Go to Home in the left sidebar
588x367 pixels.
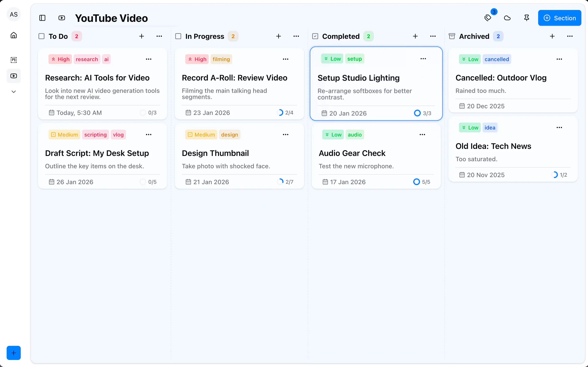(14, 36)
